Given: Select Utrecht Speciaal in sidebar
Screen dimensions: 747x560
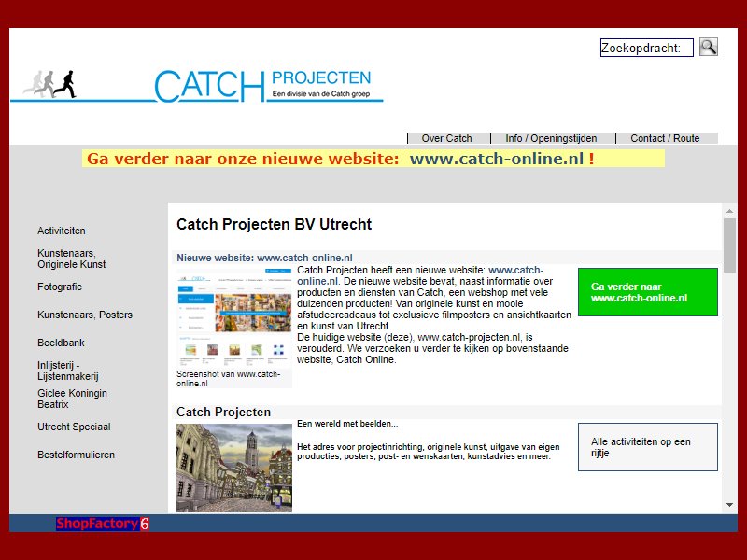Looking at the screenshot, I should (74, 427).
